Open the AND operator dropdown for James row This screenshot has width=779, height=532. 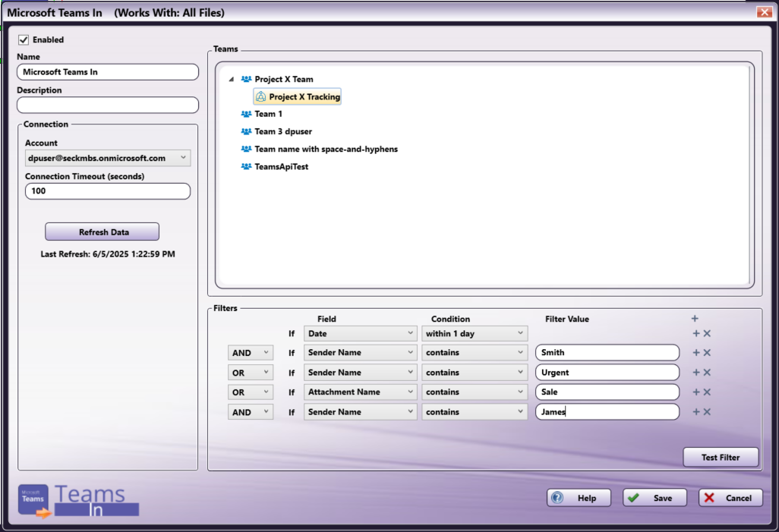pyautogui.click(x=251, y=412)
